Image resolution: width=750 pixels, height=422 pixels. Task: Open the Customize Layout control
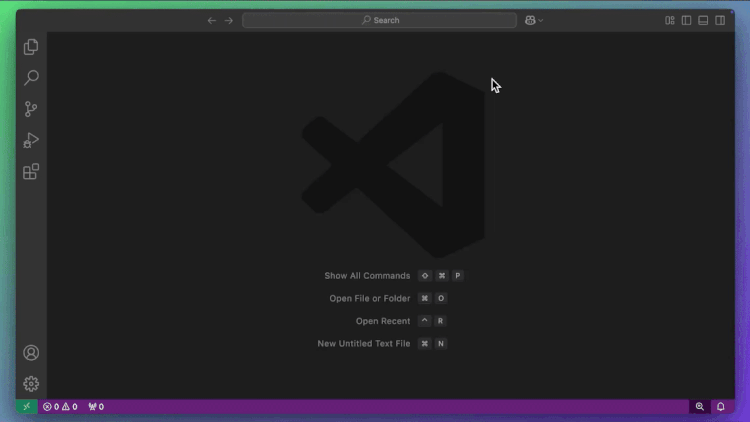(670, 20)
